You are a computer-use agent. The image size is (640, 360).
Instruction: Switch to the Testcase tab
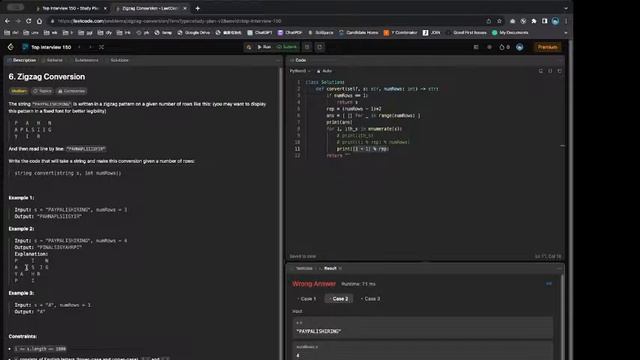click(302, 269)
